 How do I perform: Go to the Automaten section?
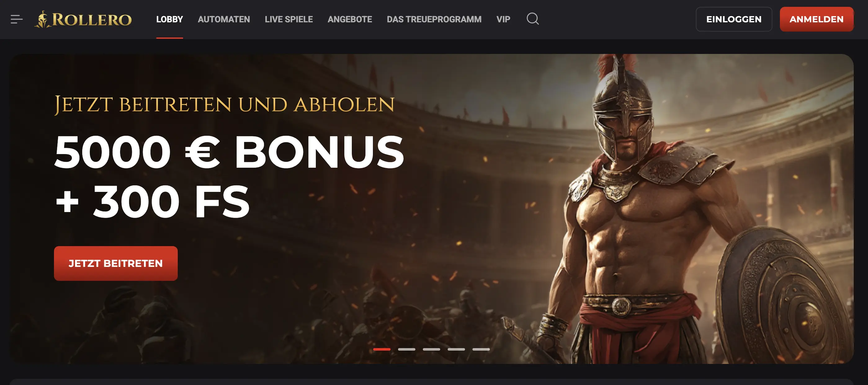coord(224,19)
